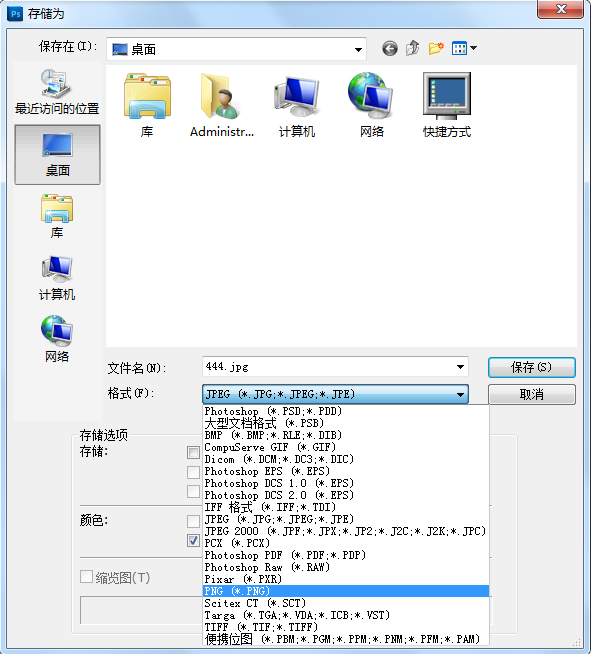Screen dimensions: 592x654
Task: Select the 快捷方式 shortcut item
Action: point(447,105)
